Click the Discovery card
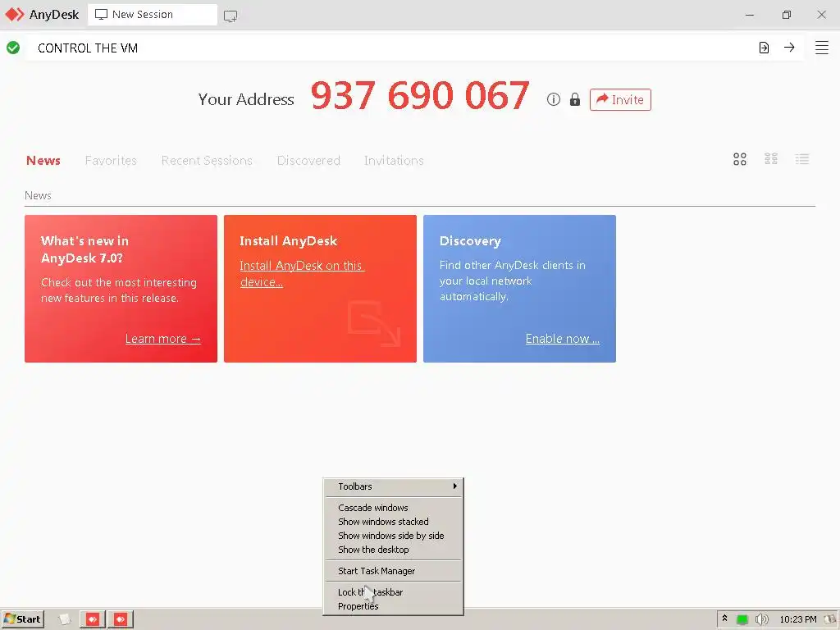Screen dimensions: 840x630 pyautogui.click(x=519, y=289)
